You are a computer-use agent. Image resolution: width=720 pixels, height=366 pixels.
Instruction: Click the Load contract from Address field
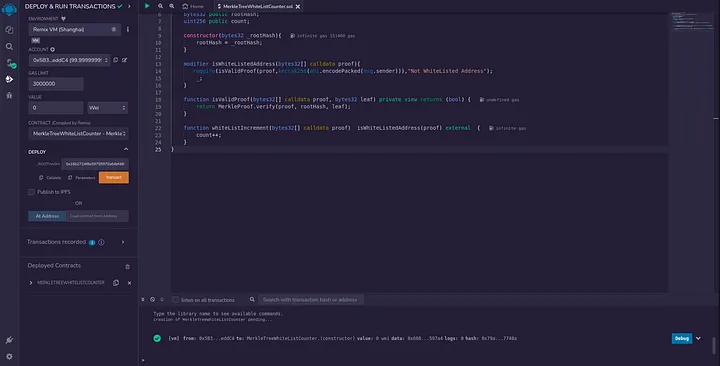pos(97,216)
